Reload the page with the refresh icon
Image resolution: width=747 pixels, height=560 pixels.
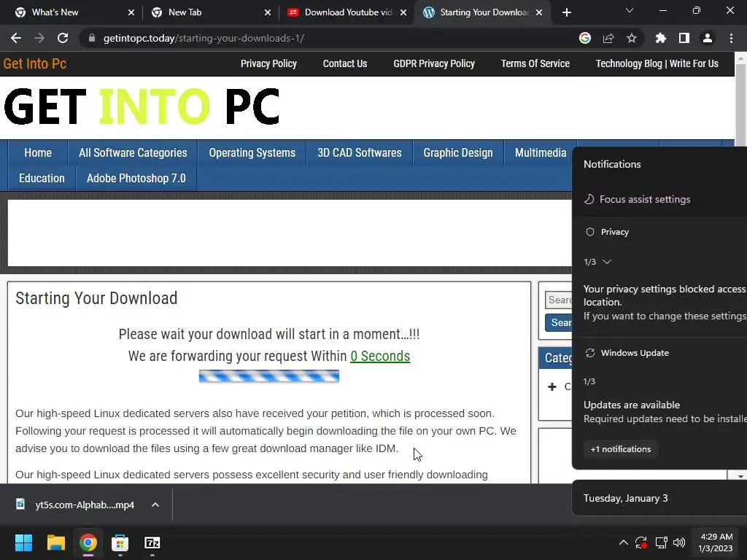coord(63,38)
